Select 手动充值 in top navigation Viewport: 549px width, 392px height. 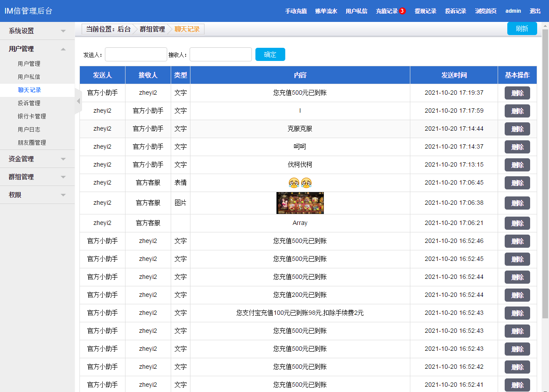tap(296, 11)
